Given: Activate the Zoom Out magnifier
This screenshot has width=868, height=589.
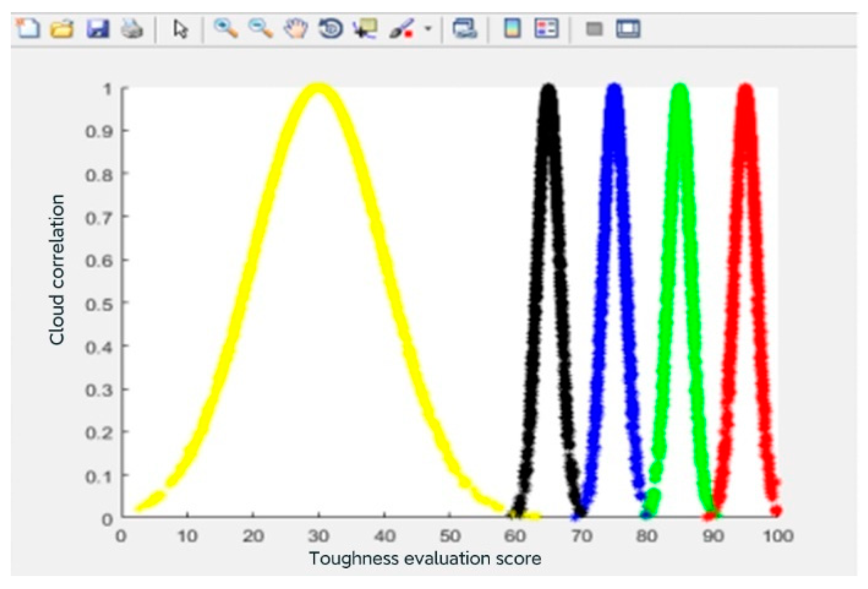Looking at the screenshot, I should point(260,29).
